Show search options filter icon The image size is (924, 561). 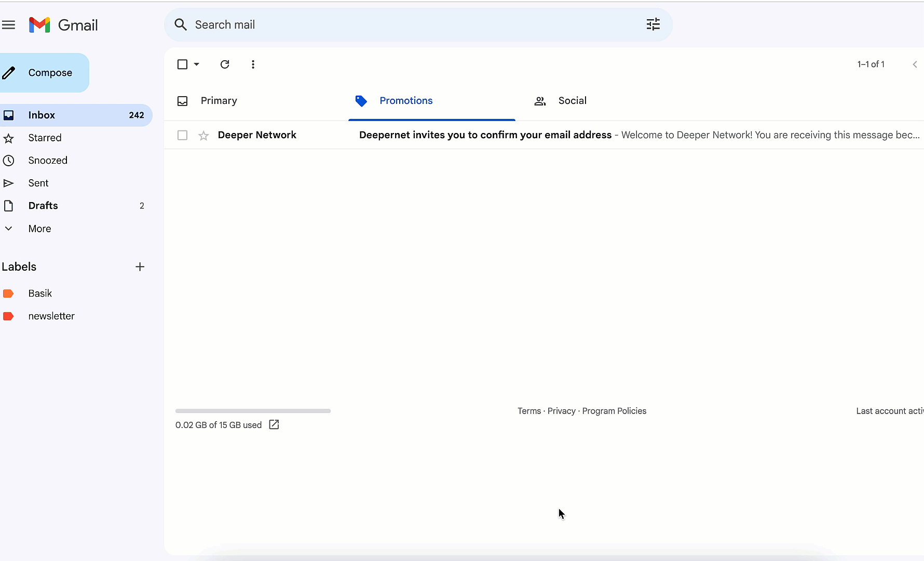click(653, 24)
